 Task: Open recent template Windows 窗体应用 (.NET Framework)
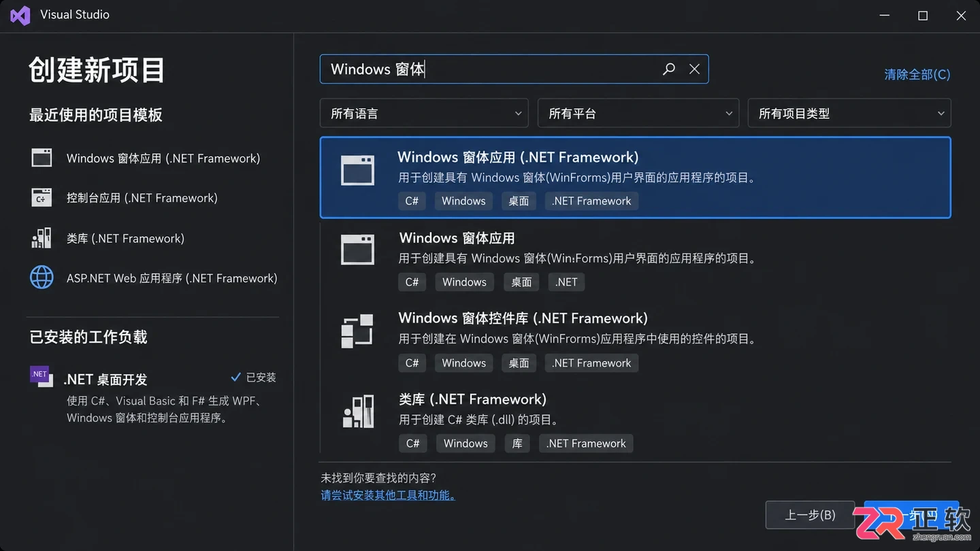[x=152, y=158]
